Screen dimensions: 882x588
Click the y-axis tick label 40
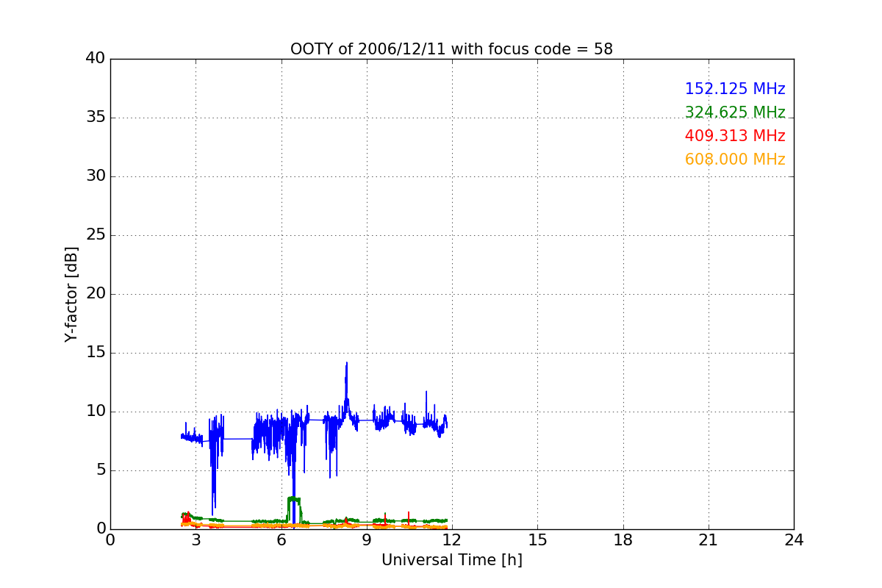click(95, 59)
